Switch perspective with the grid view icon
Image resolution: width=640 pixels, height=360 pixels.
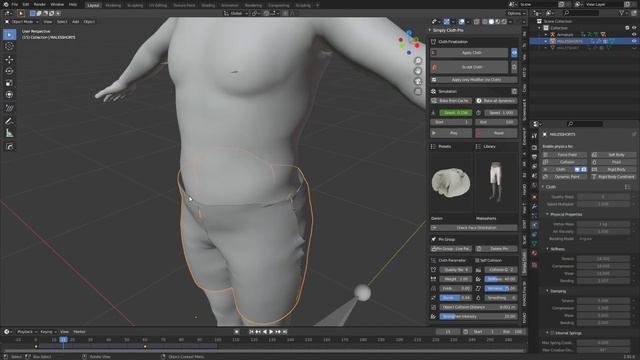click(418, 91)
